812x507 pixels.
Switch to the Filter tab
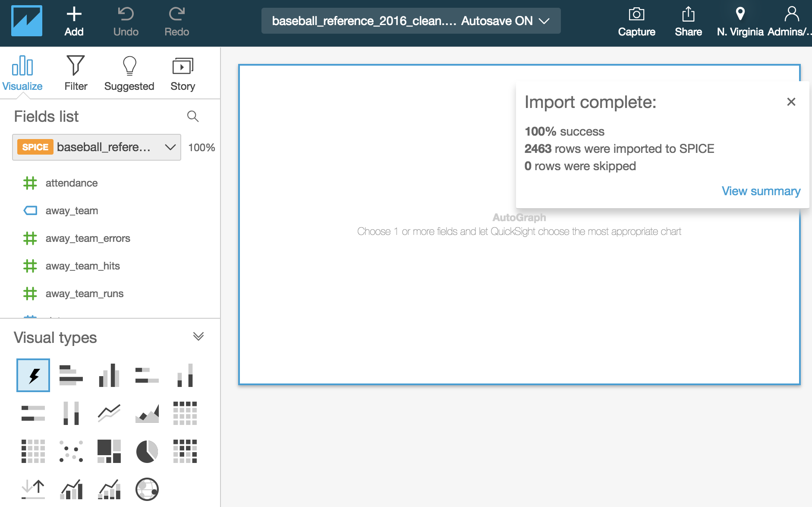point(76,73)
